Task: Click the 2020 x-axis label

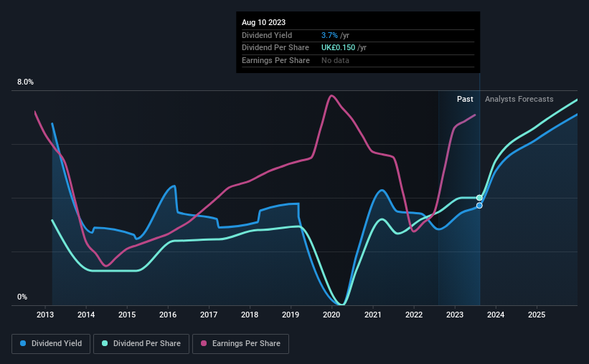Action: coord(331,315)
